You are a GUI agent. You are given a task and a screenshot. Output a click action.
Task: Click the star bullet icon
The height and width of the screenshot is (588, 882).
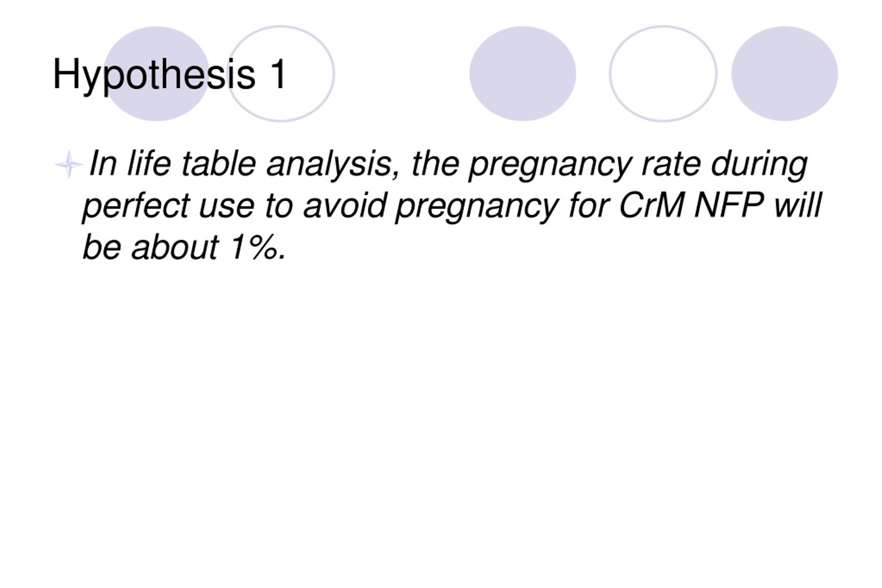click(69, 164)
